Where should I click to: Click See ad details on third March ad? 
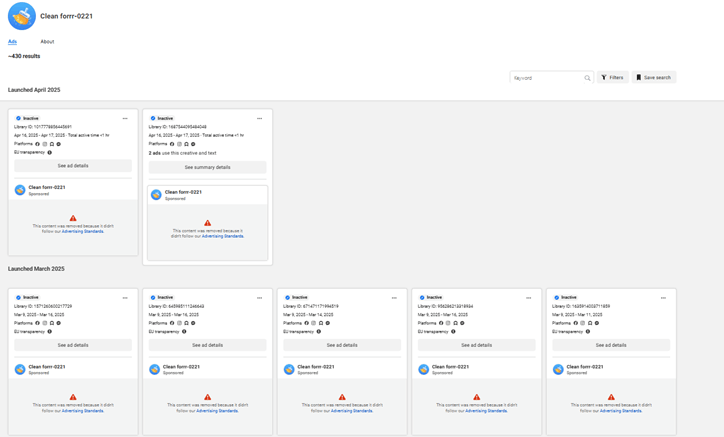coord(342,345)
